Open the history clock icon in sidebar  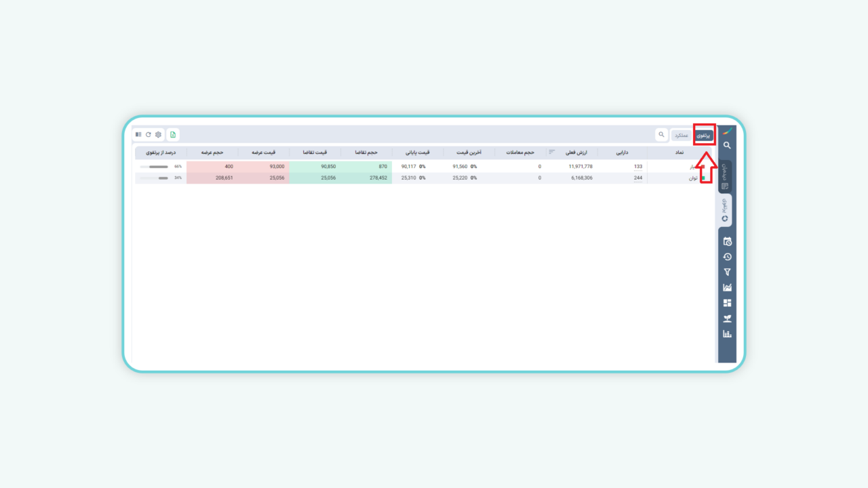(727, 257)
